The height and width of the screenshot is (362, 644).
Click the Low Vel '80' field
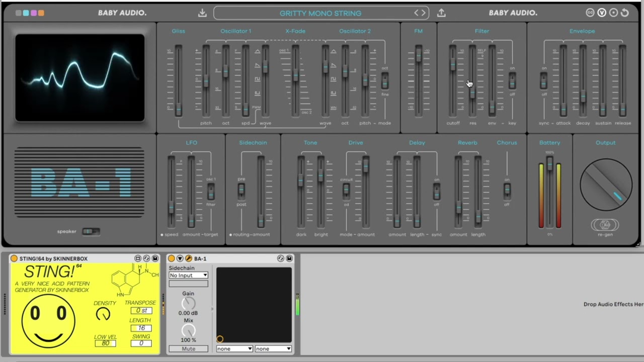pyautogui.click(x=105, y=343)
